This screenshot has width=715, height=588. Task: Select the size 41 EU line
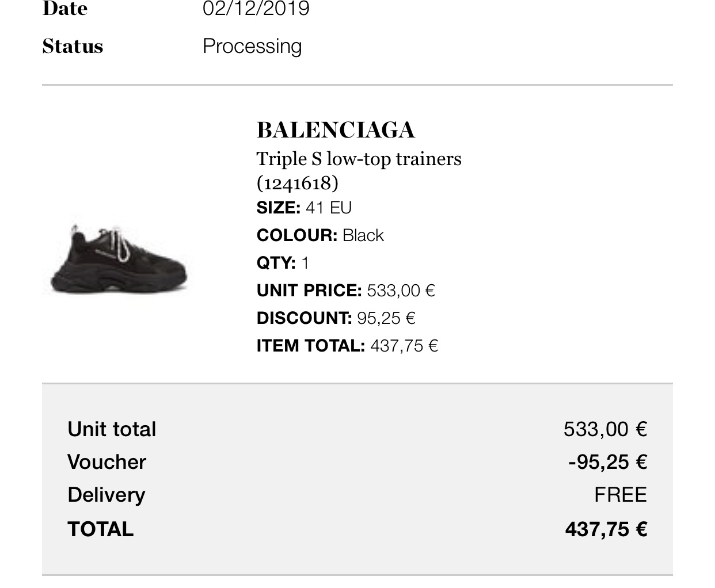(304, 207)
